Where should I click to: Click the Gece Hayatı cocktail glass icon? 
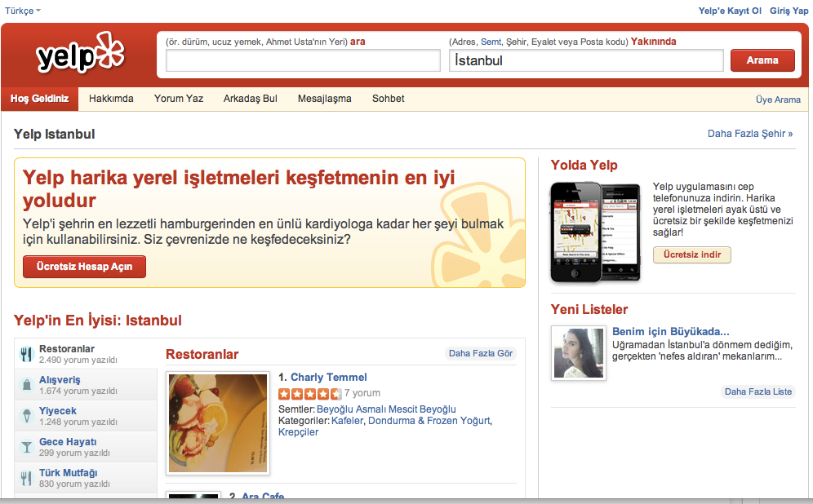click(x=26, y=447)
